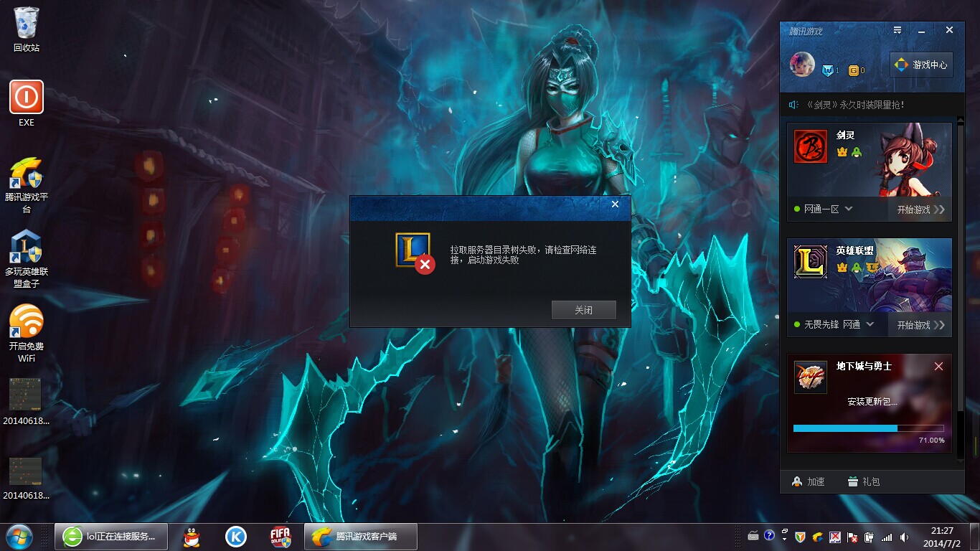
Task: Close the League error dialog with its X
Action: [615, 204]
